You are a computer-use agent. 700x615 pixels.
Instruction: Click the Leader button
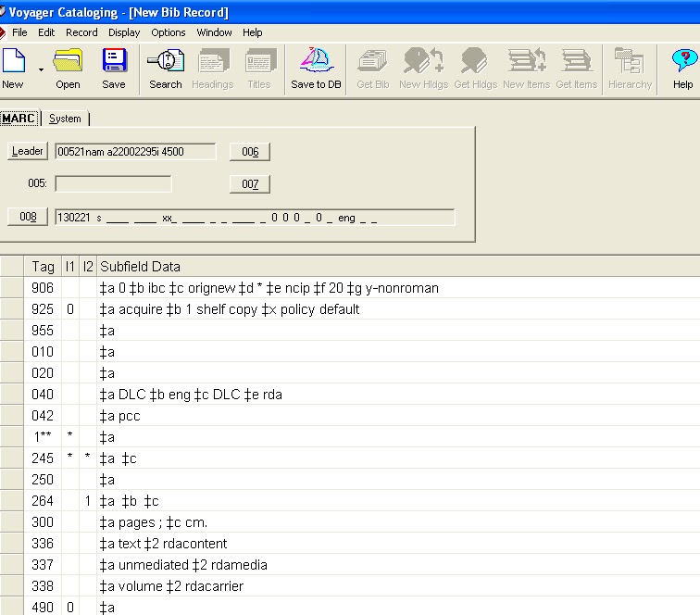28,151
